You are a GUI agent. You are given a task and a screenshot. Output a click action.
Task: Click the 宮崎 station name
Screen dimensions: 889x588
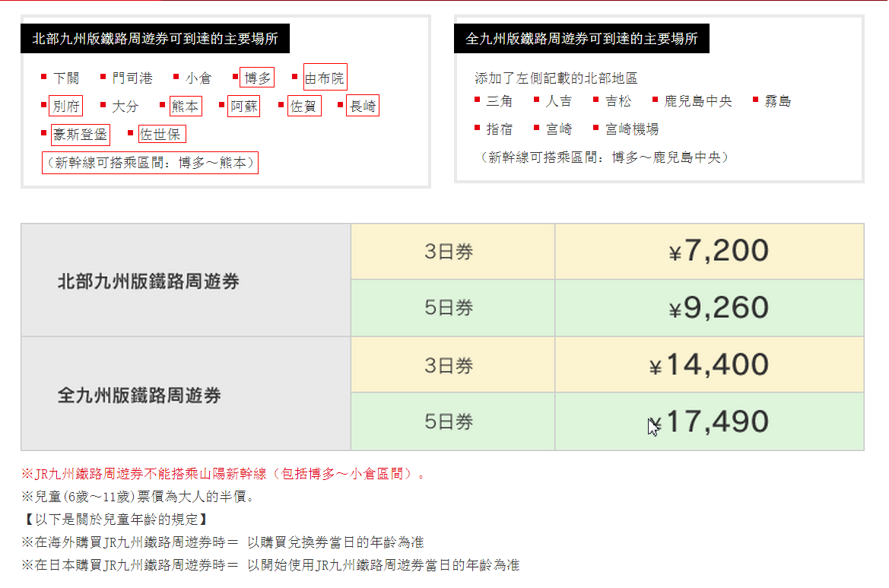[x=558, y=129]
